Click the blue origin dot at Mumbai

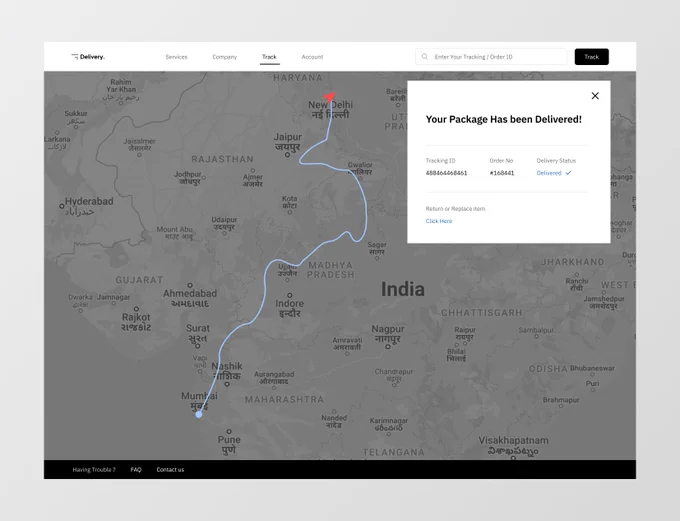[199, 414]
